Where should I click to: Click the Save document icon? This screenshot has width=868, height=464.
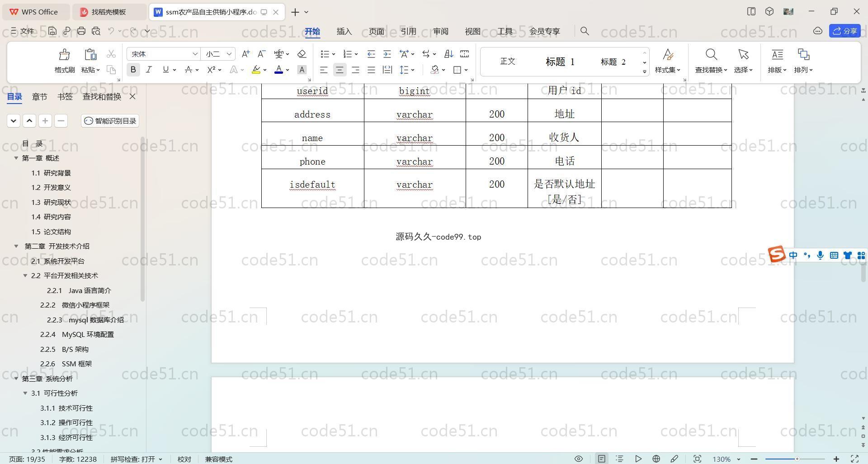tap(52, 31)
